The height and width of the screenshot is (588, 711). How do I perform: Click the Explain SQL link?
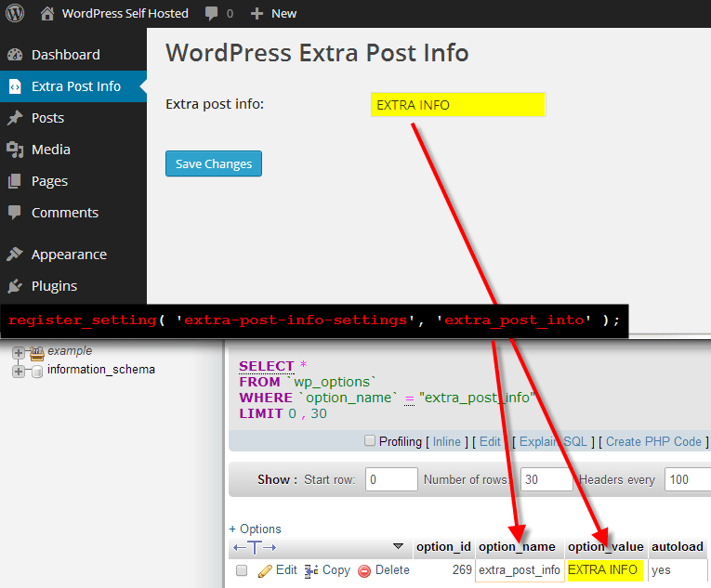tap(553, 441)
